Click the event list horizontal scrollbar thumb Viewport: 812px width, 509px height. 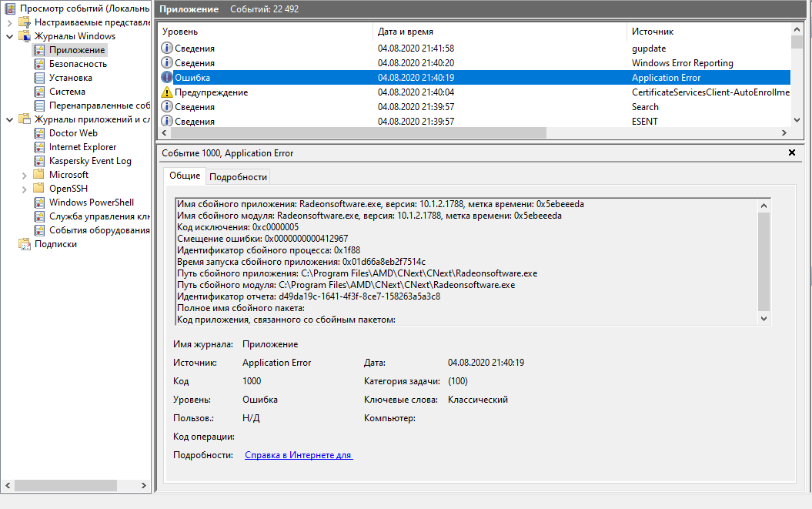point(359,132)
